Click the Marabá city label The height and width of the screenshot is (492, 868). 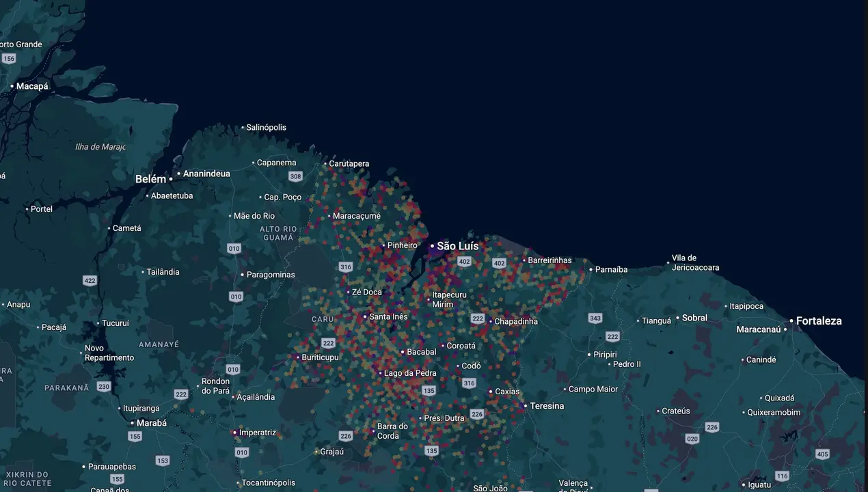click(151, 423)
